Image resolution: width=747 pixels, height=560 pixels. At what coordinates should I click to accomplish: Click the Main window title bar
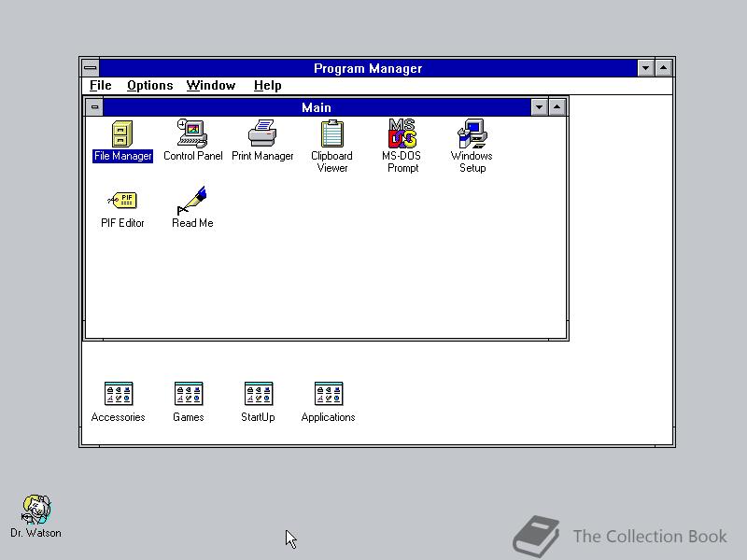click(317, 107)
